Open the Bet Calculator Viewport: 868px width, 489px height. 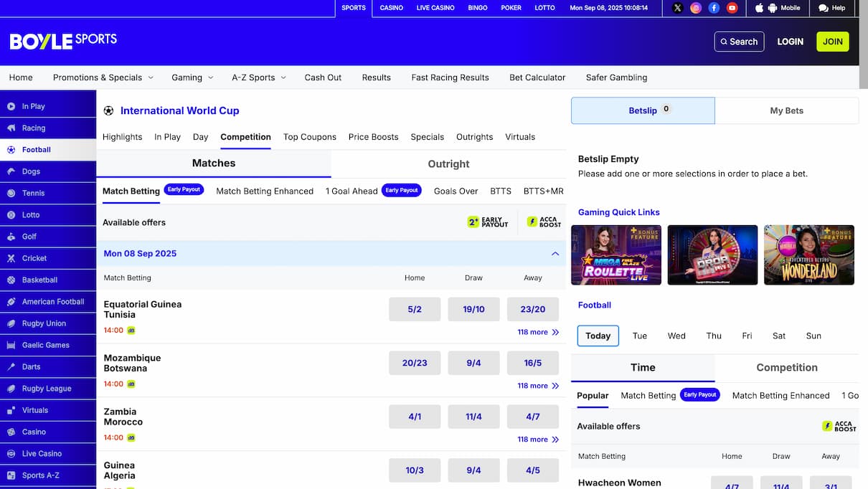(x=537, y=77)
